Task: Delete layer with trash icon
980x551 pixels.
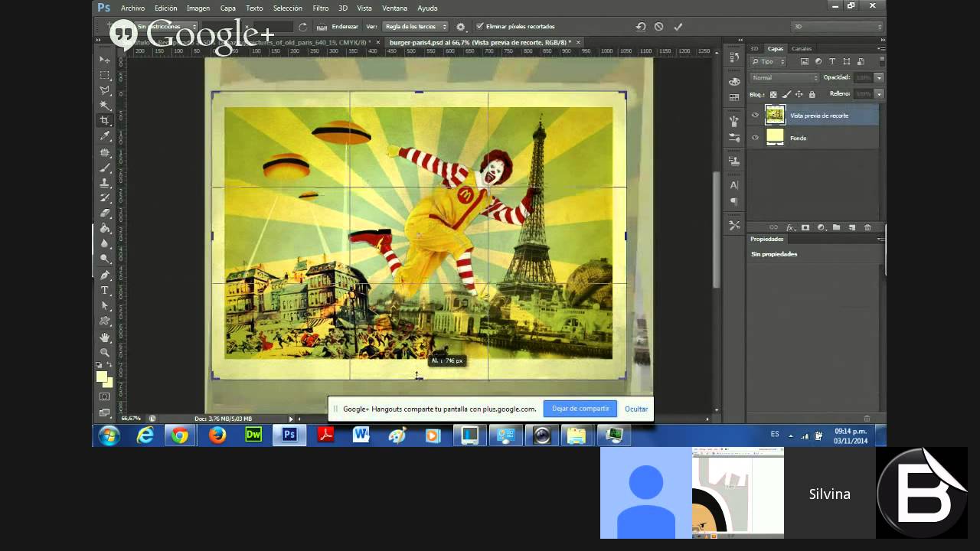Action: click(867, 227)
